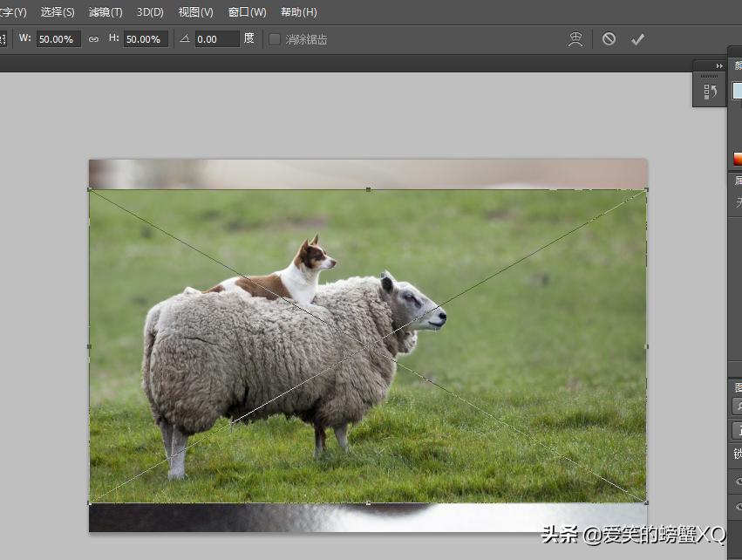Screen dimensions: 742x560
Task: Open the 3D(D) menu
Action: coord(150,12)
